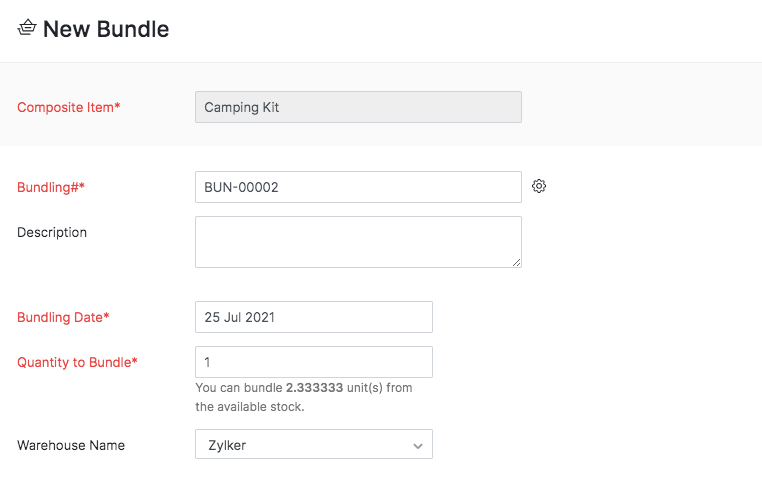Open the Zylker warehouse combo box
This screenshot has width=762, height=484.
(x=300, y=445)
